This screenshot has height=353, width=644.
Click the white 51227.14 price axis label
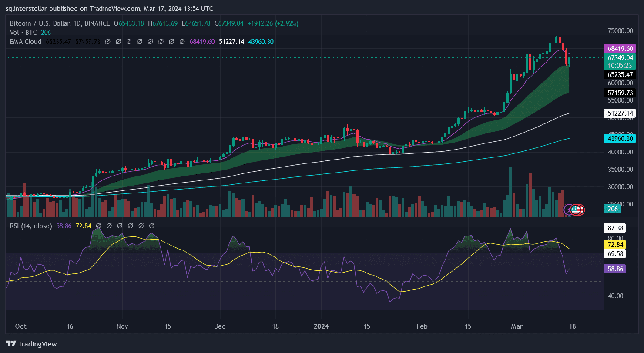coord(619,113)
